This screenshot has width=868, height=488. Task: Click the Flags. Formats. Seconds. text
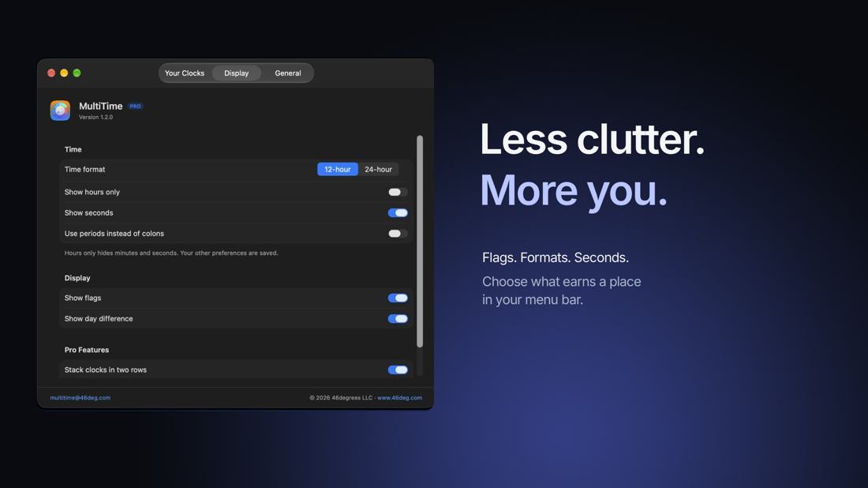coord(556,257)
